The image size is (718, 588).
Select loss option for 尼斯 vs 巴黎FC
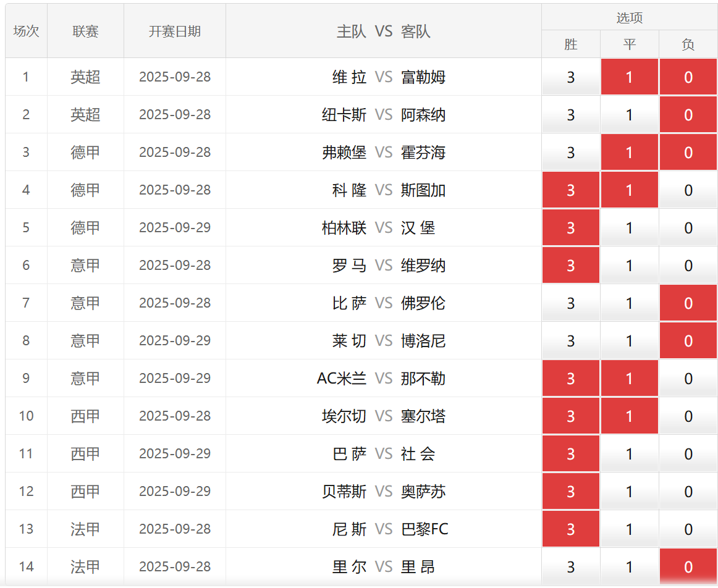tap(688, 529)
